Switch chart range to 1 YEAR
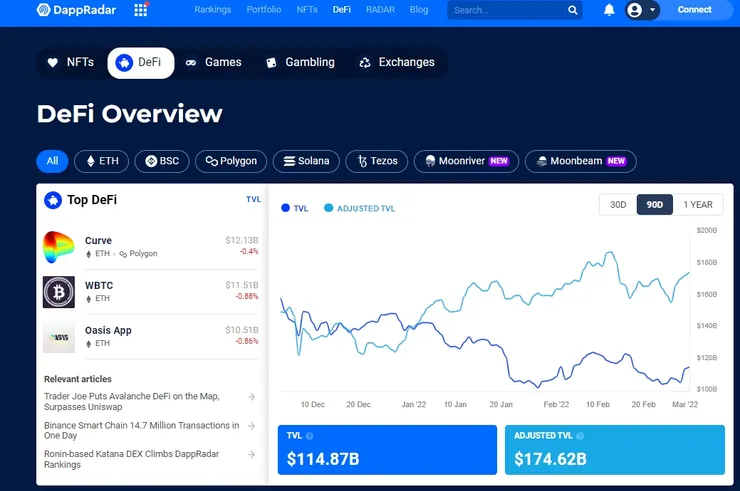This screenshot has width=740, height=491. tap(698, 204)
